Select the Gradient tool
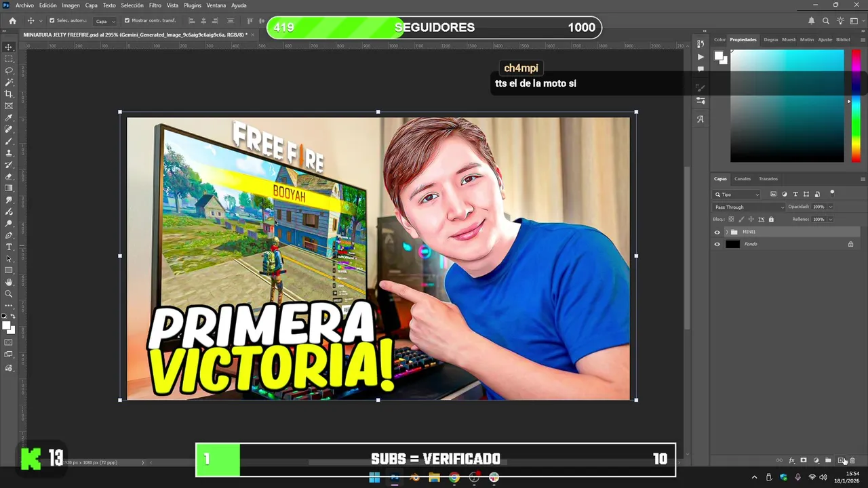 coord(9,188)
